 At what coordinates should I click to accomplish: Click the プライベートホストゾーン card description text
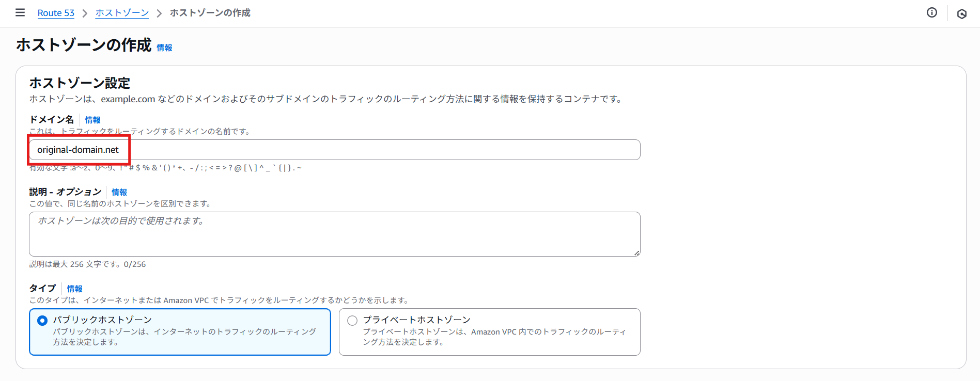coord(494,337)
